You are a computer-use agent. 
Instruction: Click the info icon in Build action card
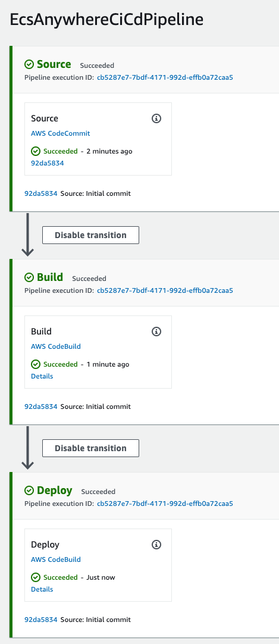(x=156, y=332)
